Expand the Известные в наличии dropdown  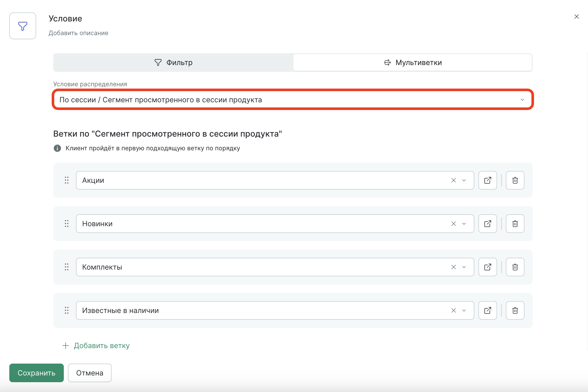coord(464,310)
